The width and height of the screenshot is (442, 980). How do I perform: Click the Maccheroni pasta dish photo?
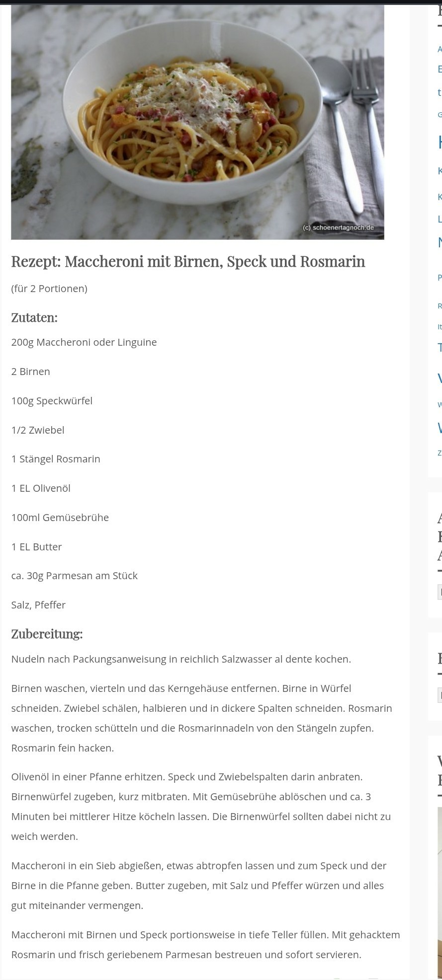[x=197, y=122]
